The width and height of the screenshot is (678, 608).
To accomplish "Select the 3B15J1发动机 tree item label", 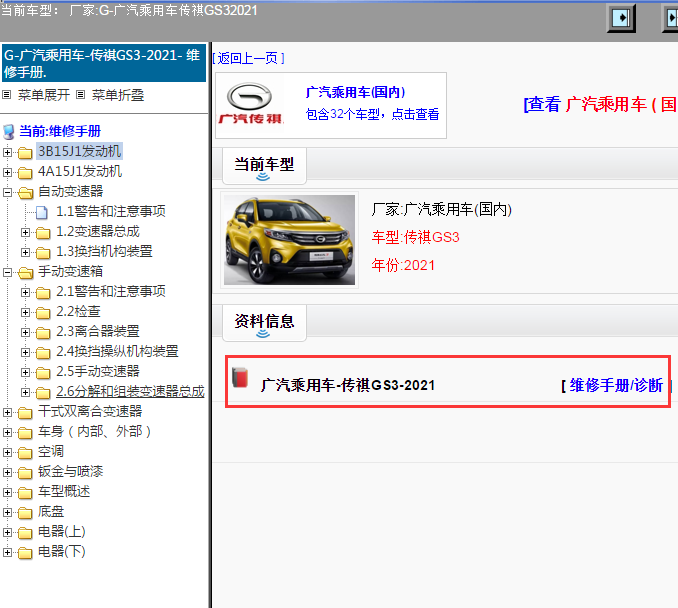I will pyautogui.click(x=80, y=151).
